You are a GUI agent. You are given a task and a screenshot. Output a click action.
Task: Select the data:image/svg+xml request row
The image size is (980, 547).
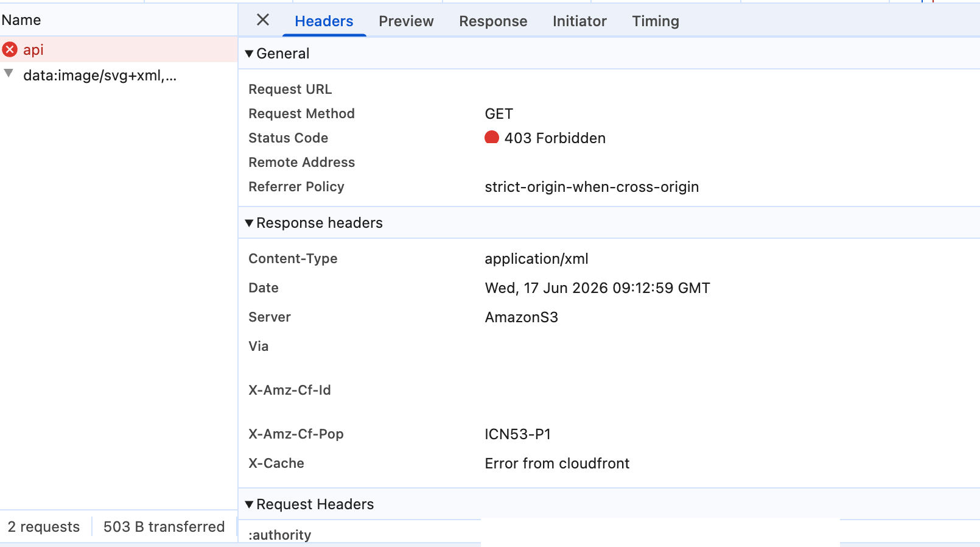click(119, 76)
